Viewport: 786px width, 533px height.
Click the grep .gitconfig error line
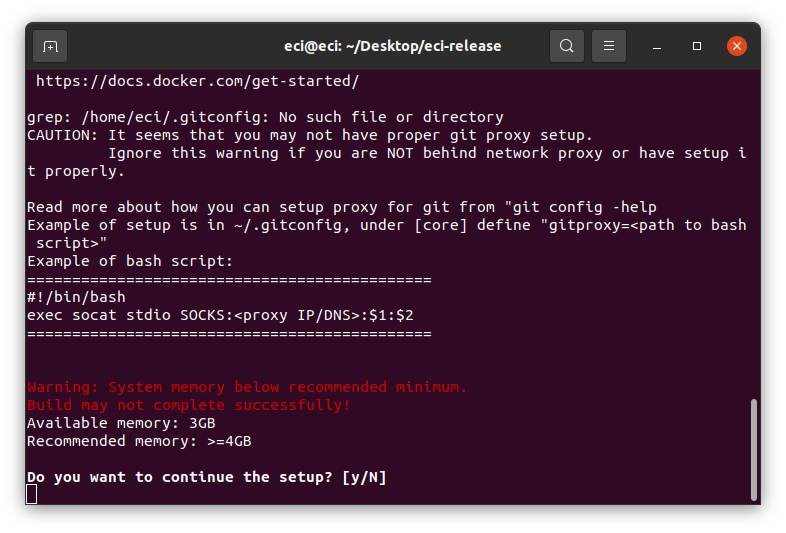tap(265, 117)
